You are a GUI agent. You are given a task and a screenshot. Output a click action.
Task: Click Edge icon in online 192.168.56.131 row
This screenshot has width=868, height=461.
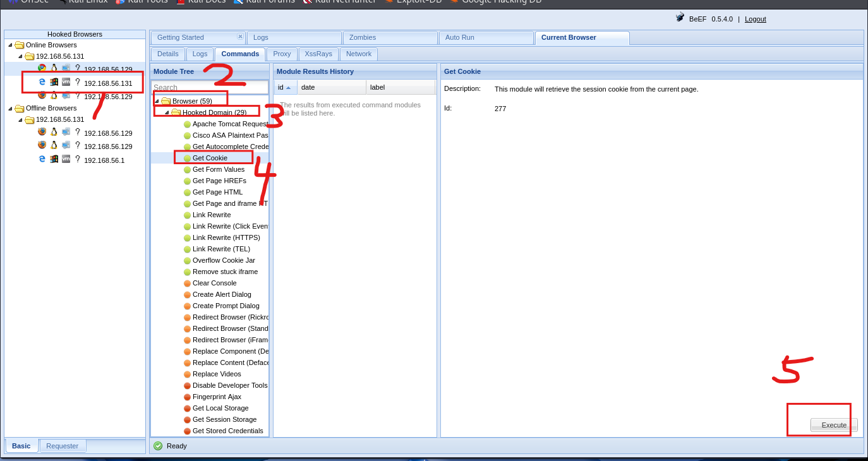[42, 82]
